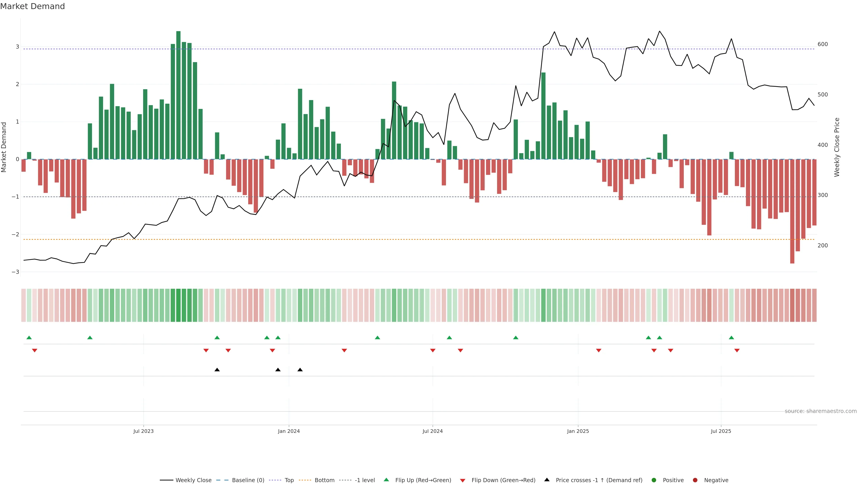Viewport: 868px width, 488px height.
Task: Click the black Price crosses -1 legend triangle
Action: (x=547, y=480)
